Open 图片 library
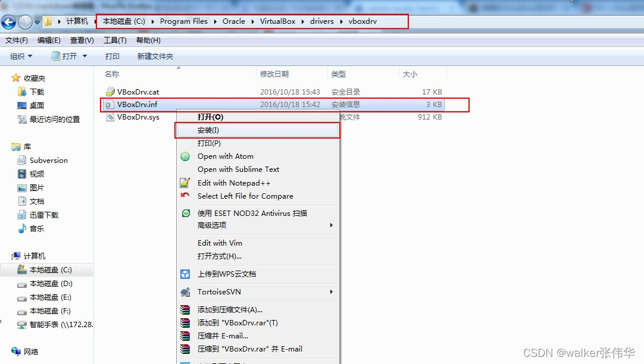Screen dimensions: 644x364 tap(31, 187)
